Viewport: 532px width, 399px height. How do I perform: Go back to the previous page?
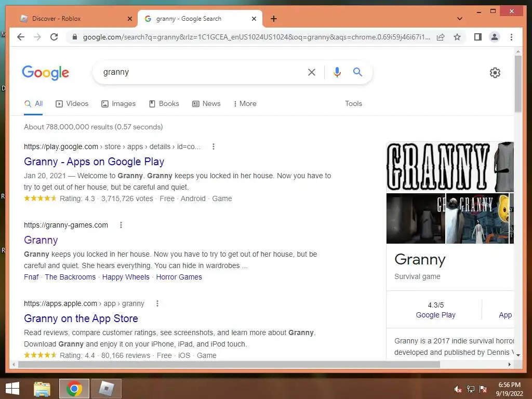coord(21,37)
